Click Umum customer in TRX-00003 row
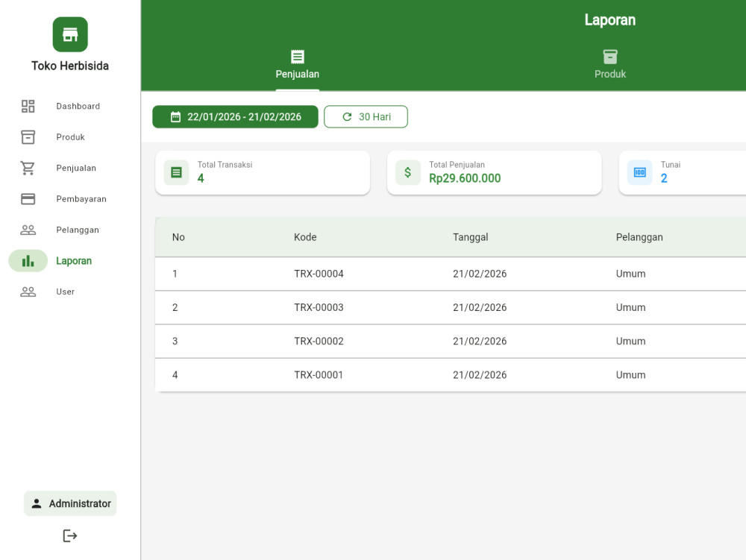Screen dimensions: 746x560 coord(631,307)
